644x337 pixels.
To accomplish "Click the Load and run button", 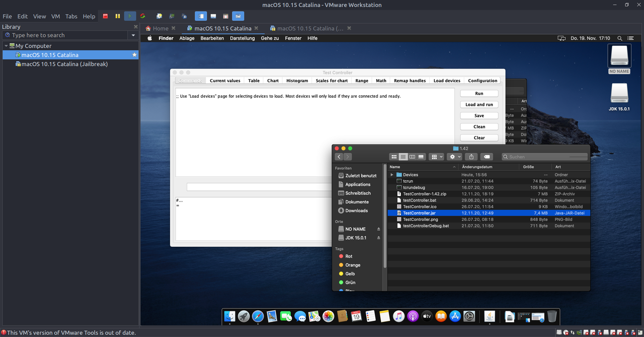I will click(x=479, y=105).
